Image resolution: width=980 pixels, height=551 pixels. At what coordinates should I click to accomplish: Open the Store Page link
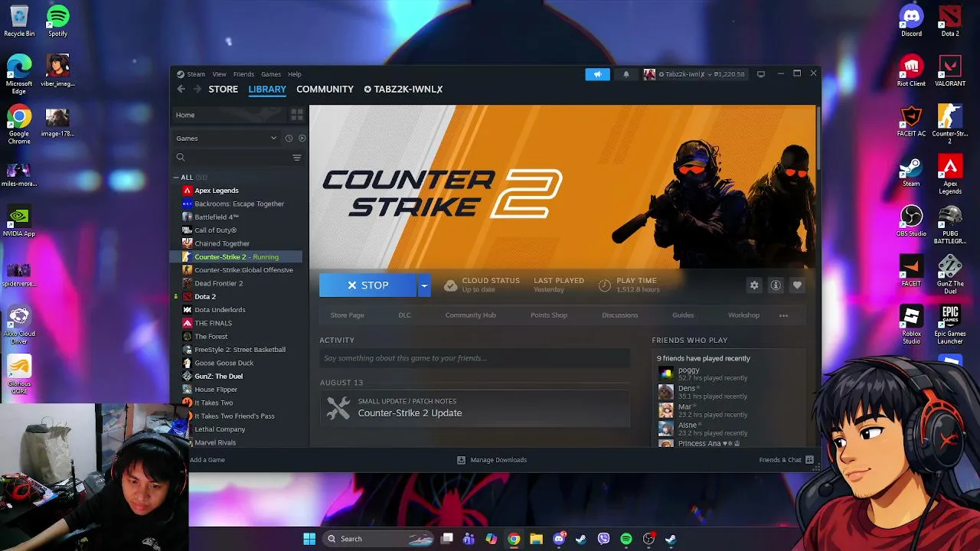(x=347, y=315)
